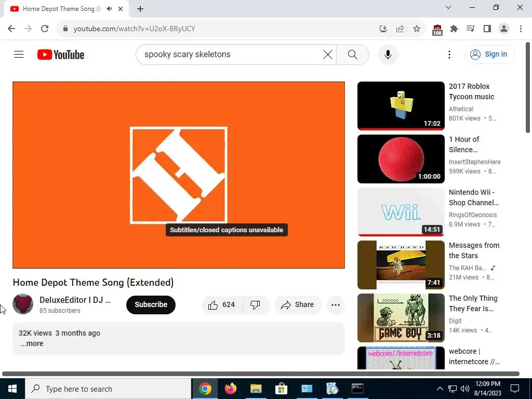Go to YouTube home via logo
This screenshot has width=532, height=399.
(61, 55)
